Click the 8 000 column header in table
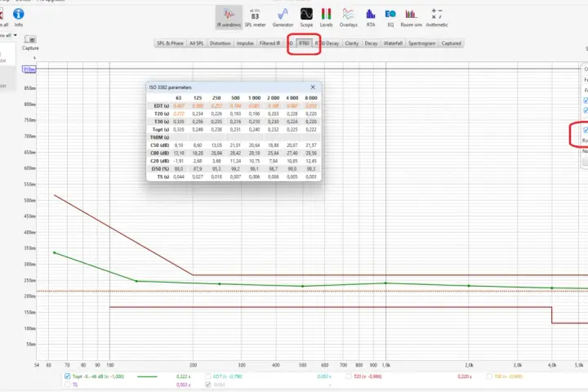This screenshot has width=588, height=392. (x=311, y=98)
